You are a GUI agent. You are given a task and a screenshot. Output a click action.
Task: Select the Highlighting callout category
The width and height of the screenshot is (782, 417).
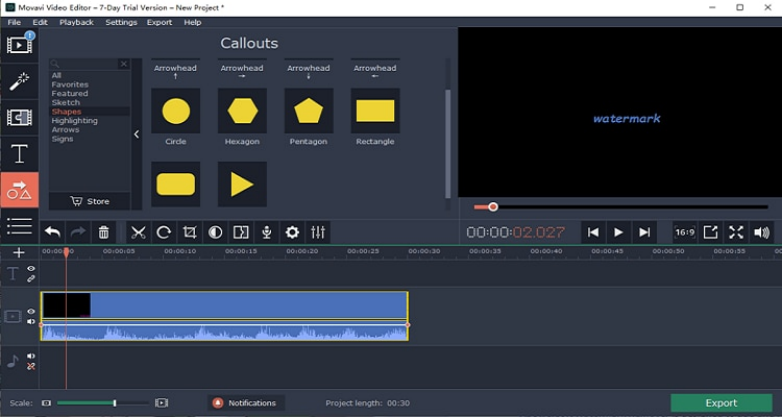coord(75,121)
